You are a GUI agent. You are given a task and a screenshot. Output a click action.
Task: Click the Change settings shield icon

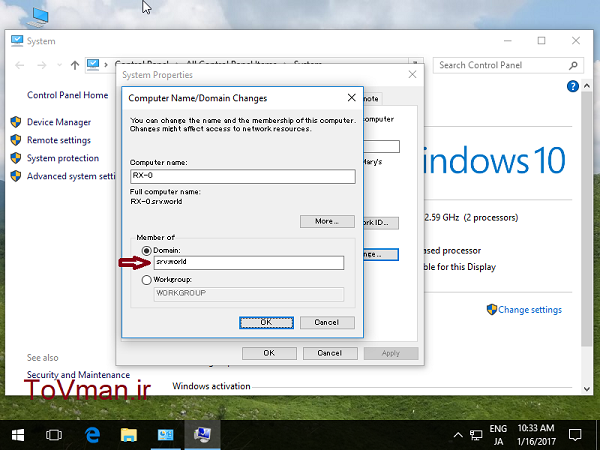click(x=492, y=309)
